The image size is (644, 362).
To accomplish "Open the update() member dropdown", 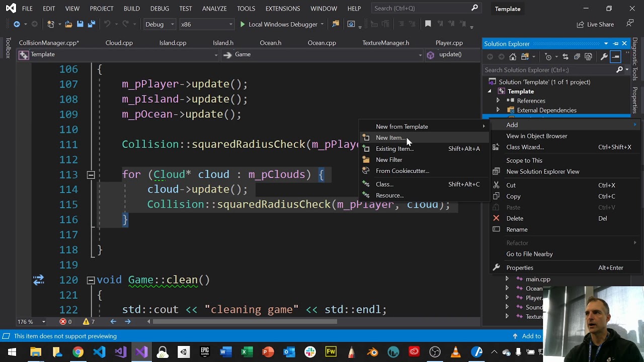I will [452, 54].
